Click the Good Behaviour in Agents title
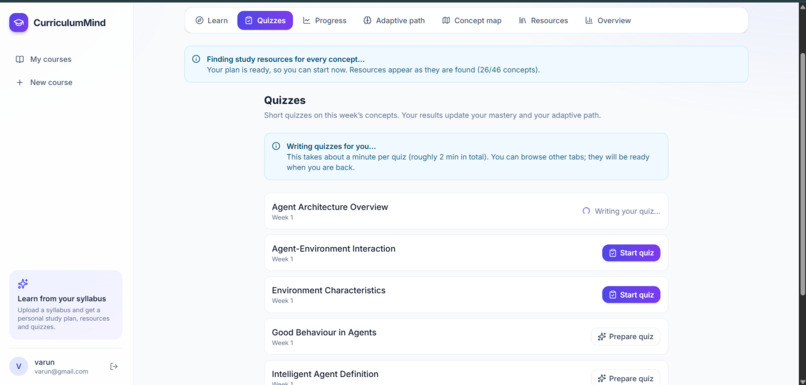 [324, 333]
